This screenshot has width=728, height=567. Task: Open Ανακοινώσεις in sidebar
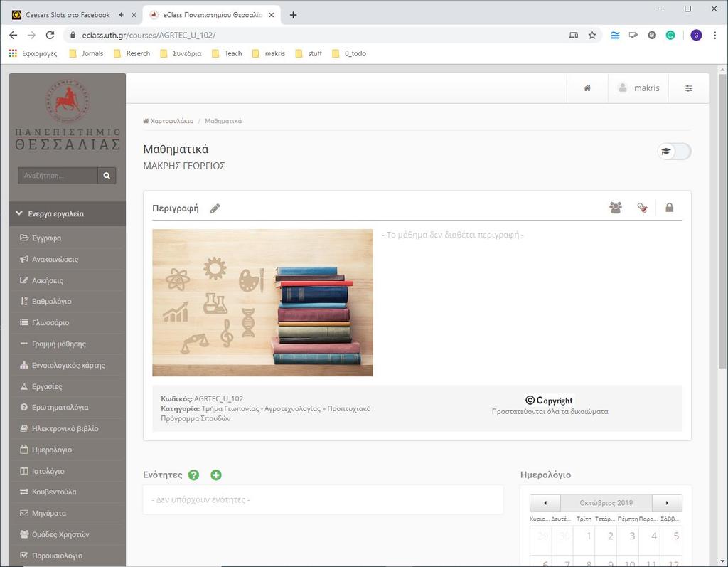coord(68,260)
